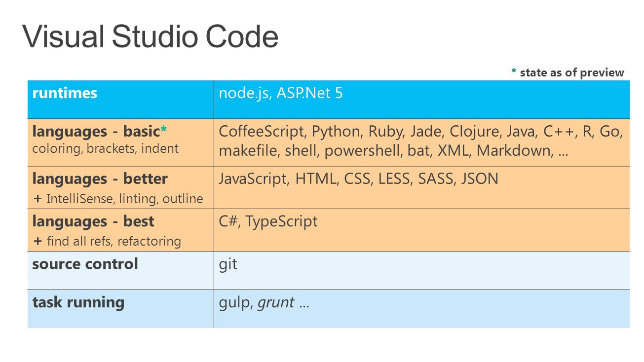Click the 'Visual Studio Code' slide title
The width and height of the screenshot is (644, 362).
(151, 37)
